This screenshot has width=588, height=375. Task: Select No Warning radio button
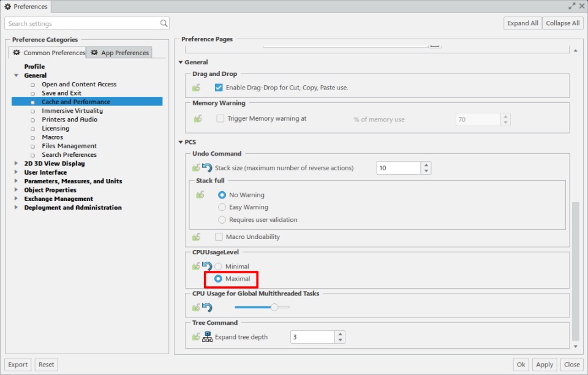click(x=222, y=195)
